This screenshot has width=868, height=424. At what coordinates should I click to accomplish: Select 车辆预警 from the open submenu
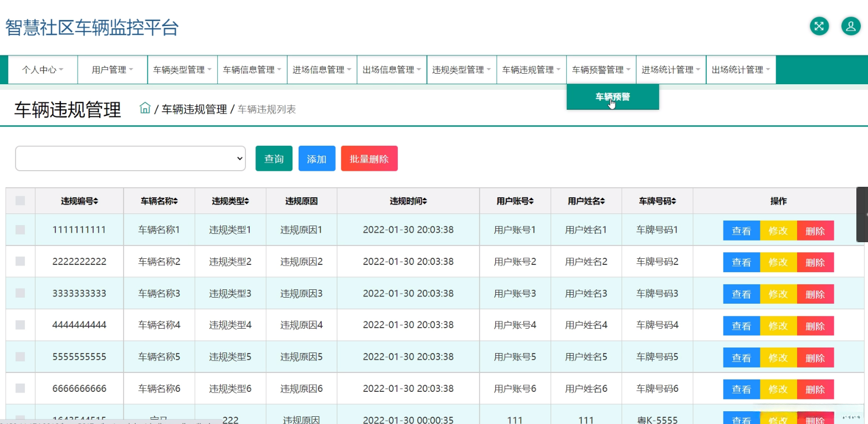pos(612,97)
